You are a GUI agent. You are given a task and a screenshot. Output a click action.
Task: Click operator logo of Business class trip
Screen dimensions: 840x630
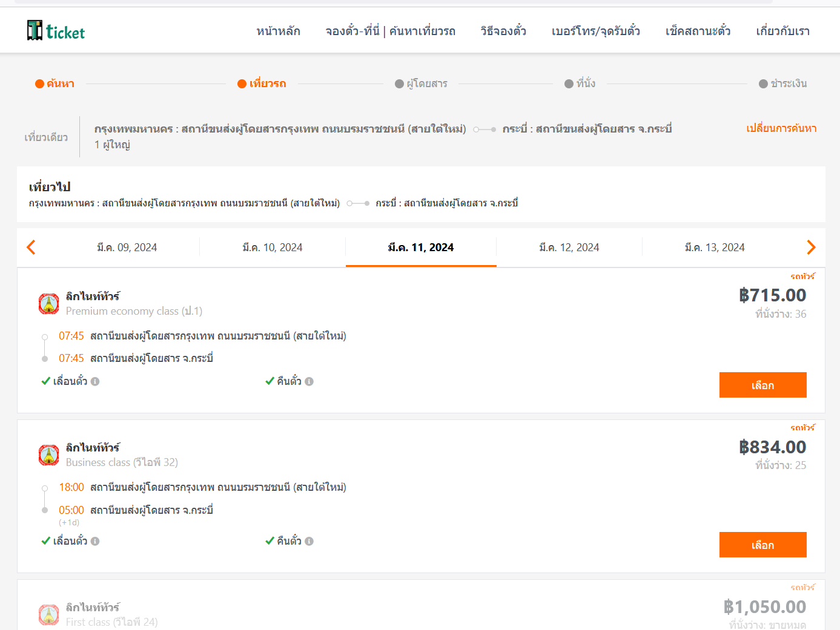pyautogui.click(x=48, y=455)
